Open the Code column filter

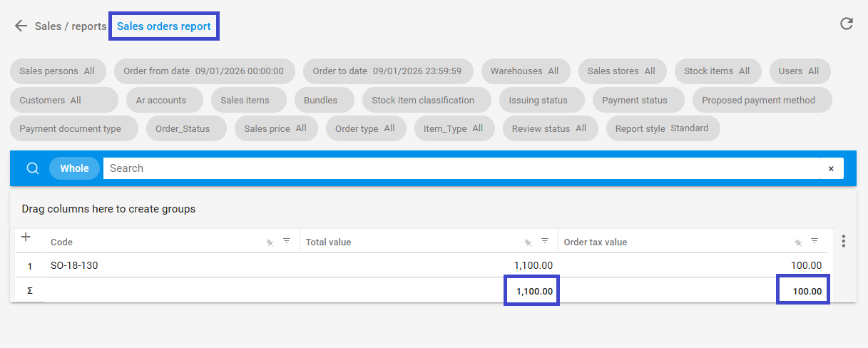click(x=287, y=241)
